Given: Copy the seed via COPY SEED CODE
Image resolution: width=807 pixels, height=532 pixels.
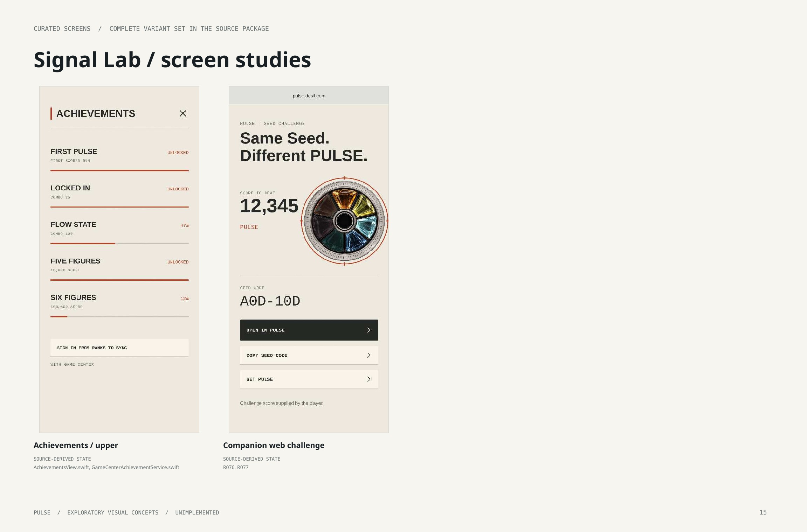Looking at the screenshot, I should pyautogui.click(x=309, y=355).
